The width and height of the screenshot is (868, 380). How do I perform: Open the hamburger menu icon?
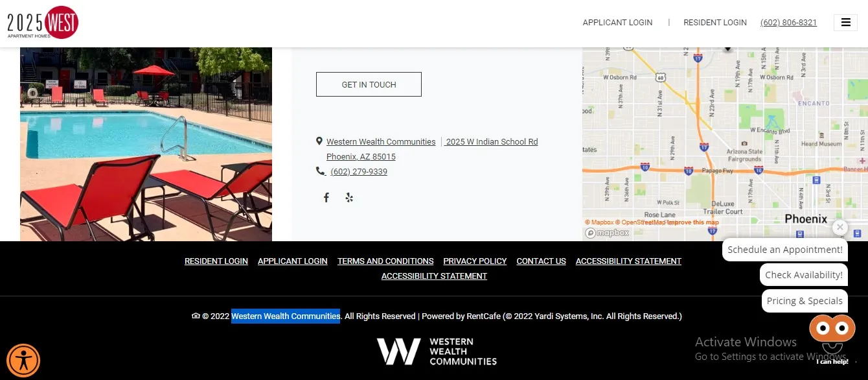(x=845, y=22)
